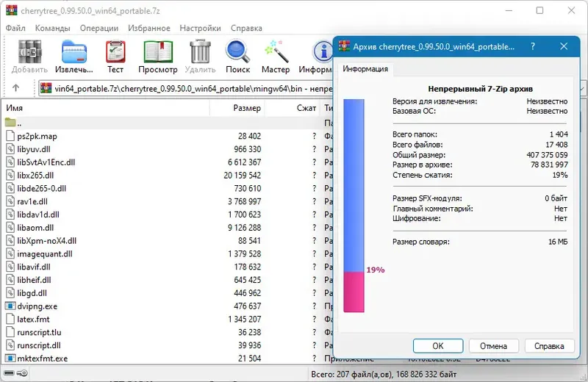Click the ps2pk.map file icon
The width and height of the screenshot is (588, 382).
[x=10, y=136]
